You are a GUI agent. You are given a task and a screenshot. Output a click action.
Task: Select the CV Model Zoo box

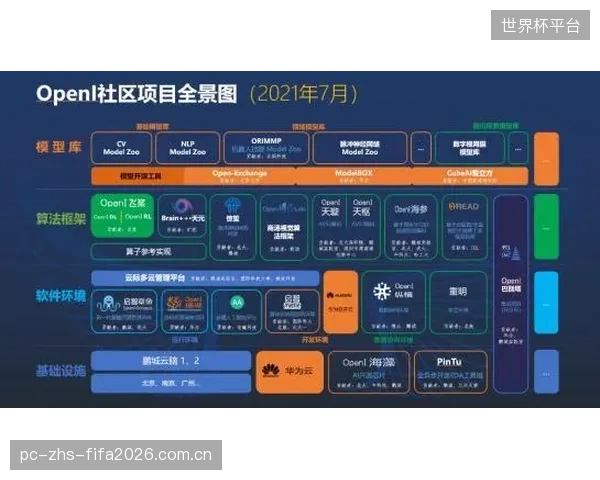point(121,148)
